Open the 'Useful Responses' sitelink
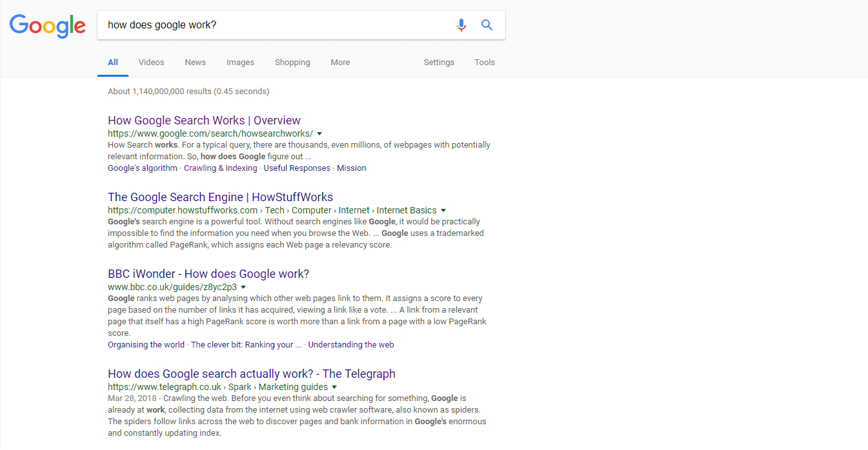Image resolution: width=868 pixels, height=450 pixels. pos(297,168)
